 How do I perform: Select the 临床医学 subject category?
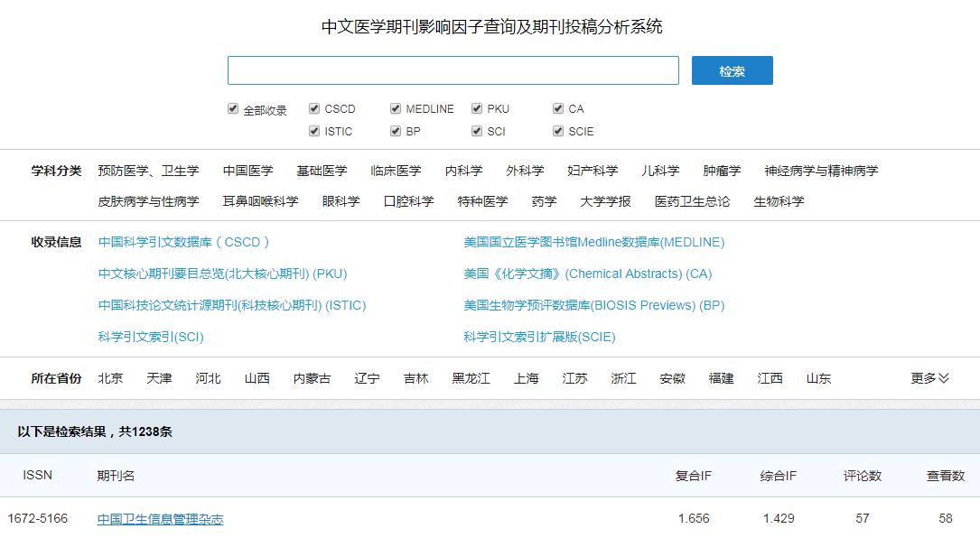(396, 171)
